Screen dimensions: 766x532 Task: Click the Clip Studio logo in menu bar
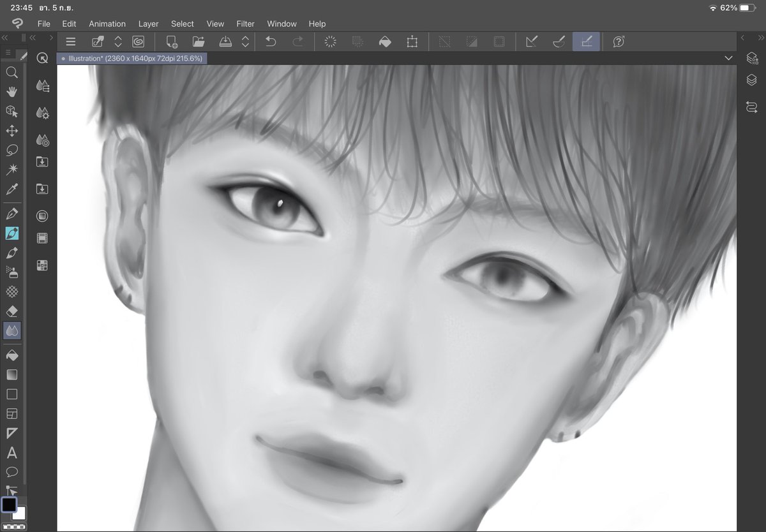[x=17, y=24]
